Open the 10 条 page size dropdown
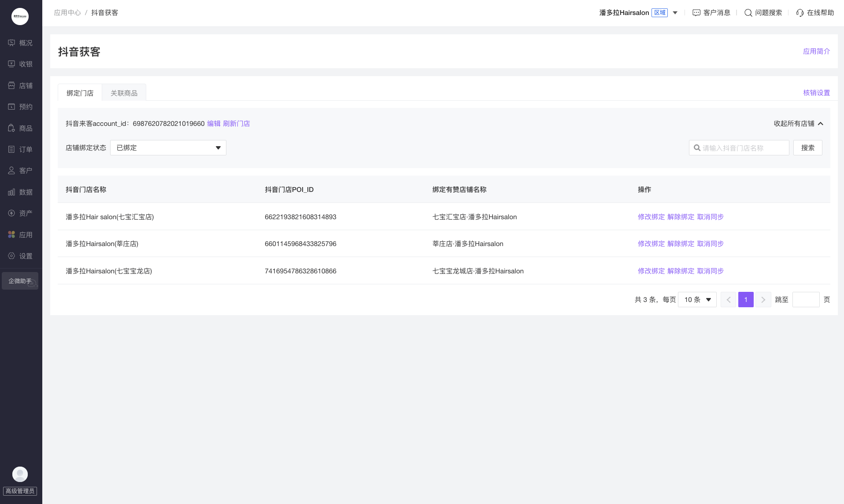Viewport: 844px width, 504px height. point(697,300)
